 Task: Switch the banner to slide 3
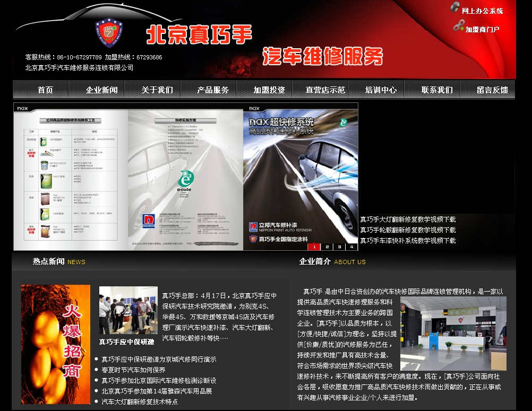tap(339, 247)
